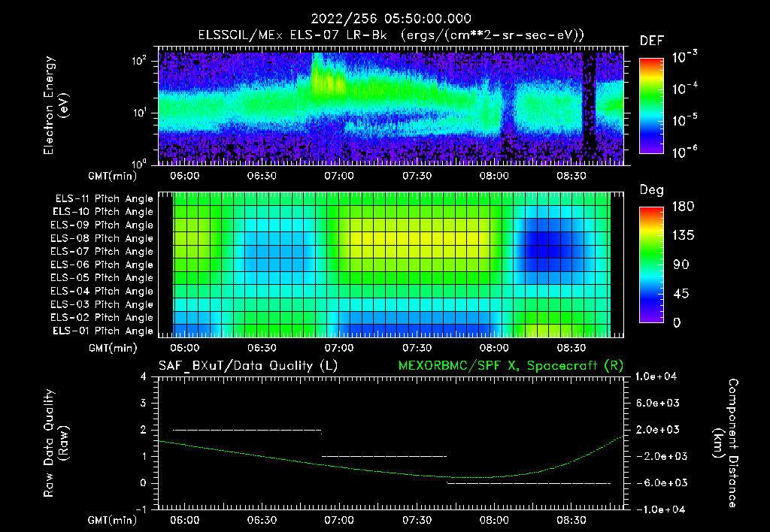Click the 135 tick on Deg colorbar
The width and height of the screenshot is (770, 532).
coord(683,236)
